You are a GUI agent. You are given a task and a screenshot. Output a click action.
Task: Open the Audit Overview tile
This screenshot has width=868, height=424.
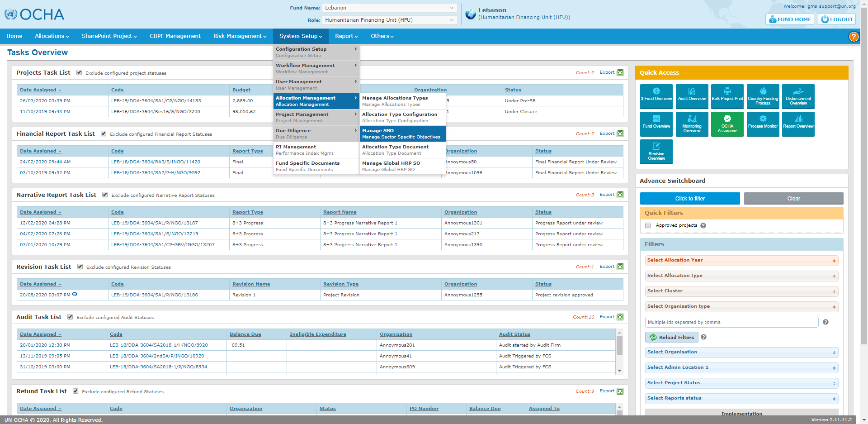coord(692,96)
